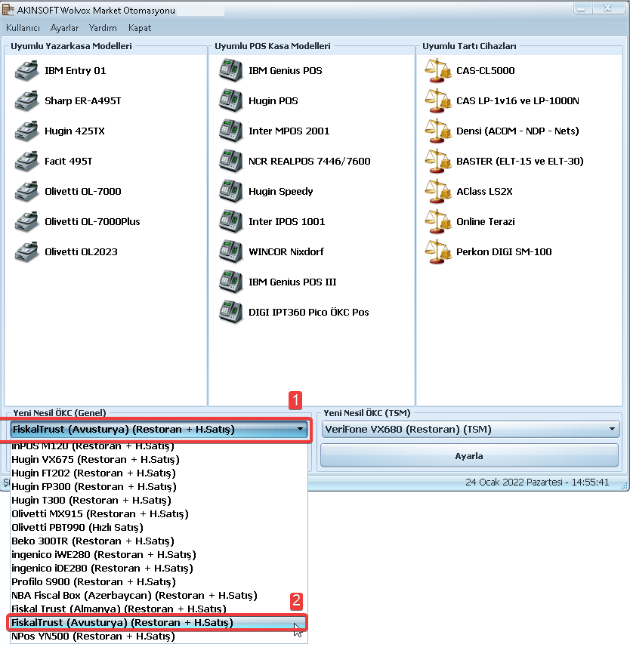Click the window resize grip at status bar corner
Image resolution: width=630 pixels, height=672 pixels.
[x=624, y=486]
